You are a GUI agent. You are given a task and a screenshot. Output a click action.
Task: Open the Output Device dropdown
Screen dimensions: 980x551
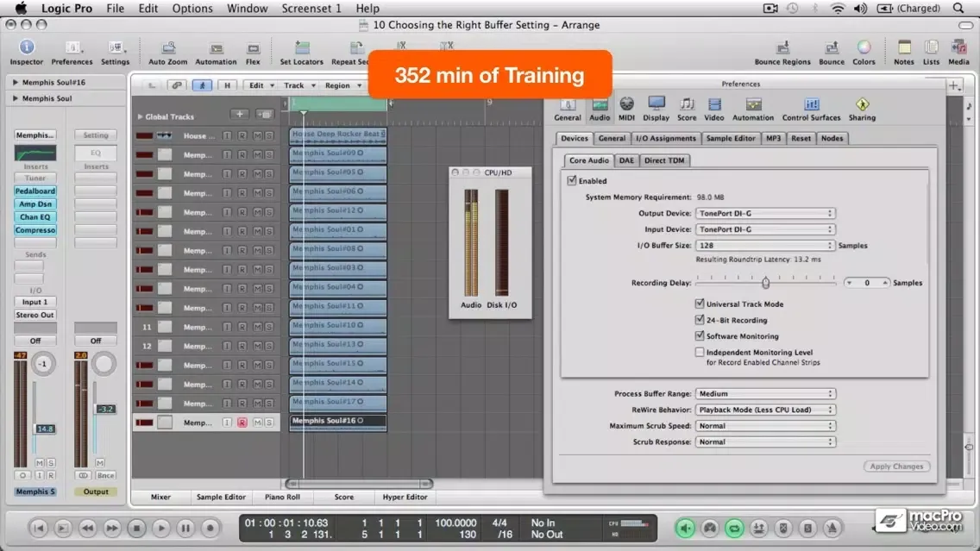pyautogui.click(x=765, y=214)
